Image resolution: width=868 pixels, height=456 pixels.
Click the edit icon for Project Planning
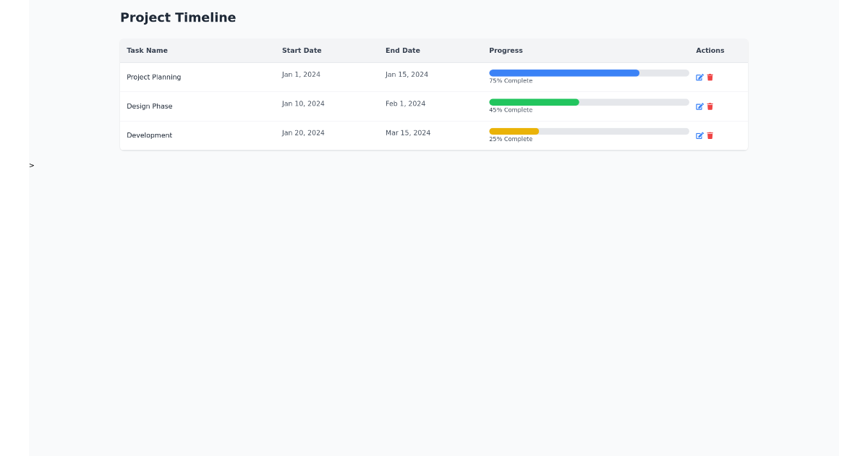[699, 77]
